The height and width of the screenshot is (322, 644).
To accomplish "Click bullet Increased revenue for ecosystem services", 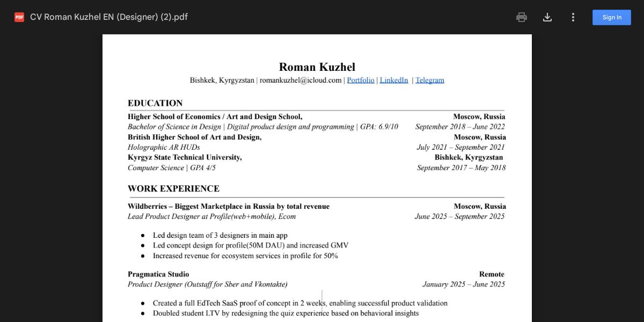I will tap(245, 255).
